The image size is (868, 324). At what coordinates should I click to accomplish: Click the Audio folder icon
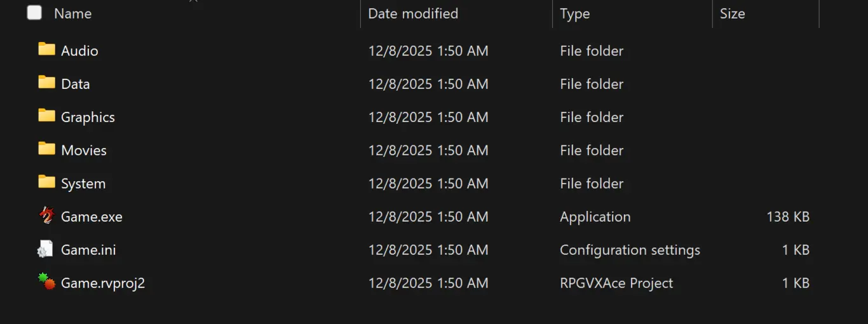46,50
